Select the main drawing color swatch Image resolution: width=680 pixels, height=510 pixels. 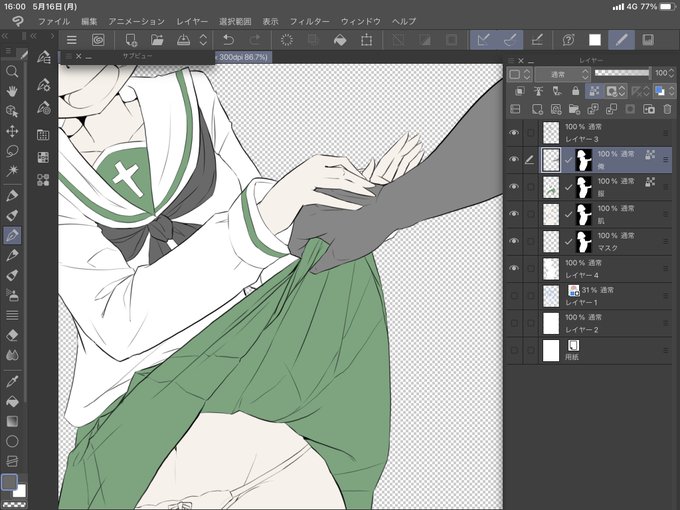(9, 482)
